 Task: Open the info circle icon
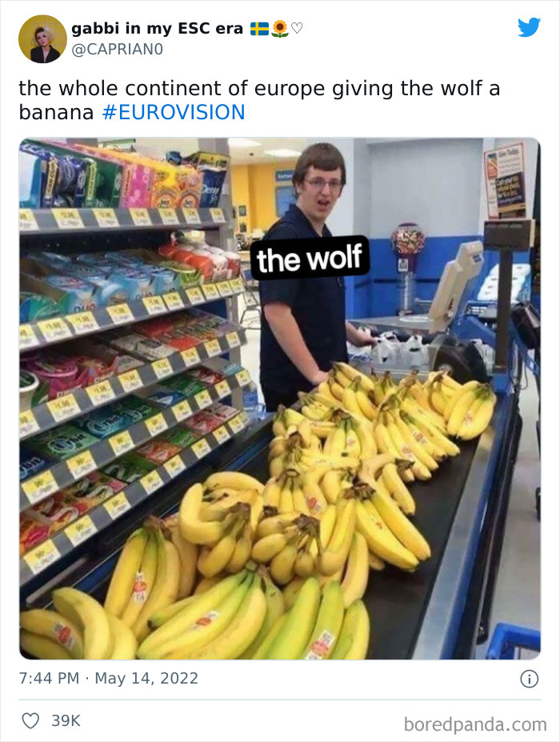pos(530,679)
